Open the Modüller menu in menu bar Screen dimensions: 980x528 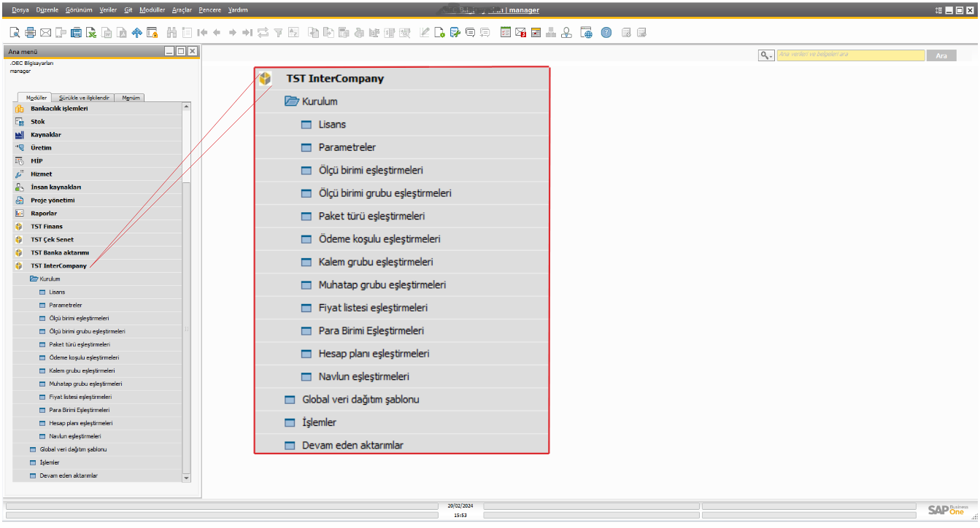pyautogui.click(x=152, y=10)
